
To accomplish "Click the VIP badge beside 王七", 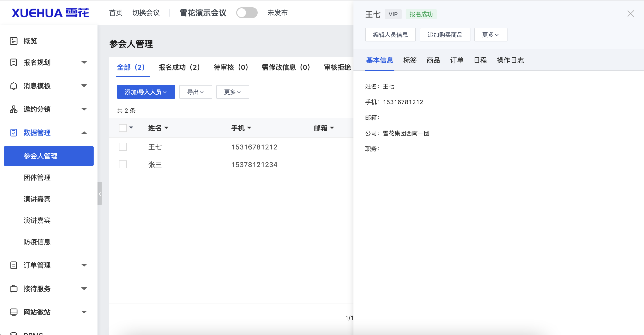I will 393,14.
